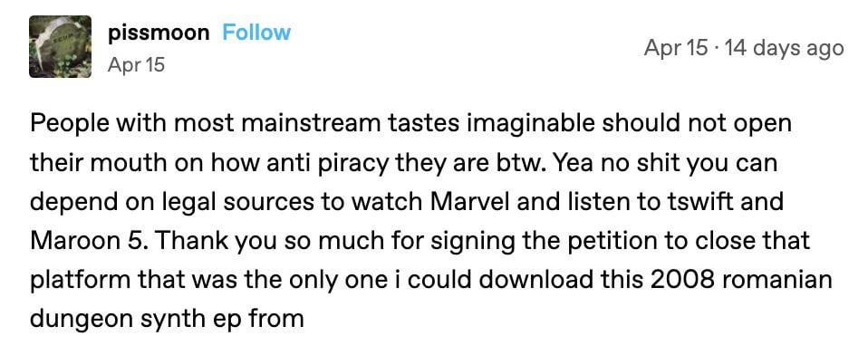Viewport: 868px width, 355px height.
Task: Click the word 'Marvel' in the post
Action: click(468, 202)
